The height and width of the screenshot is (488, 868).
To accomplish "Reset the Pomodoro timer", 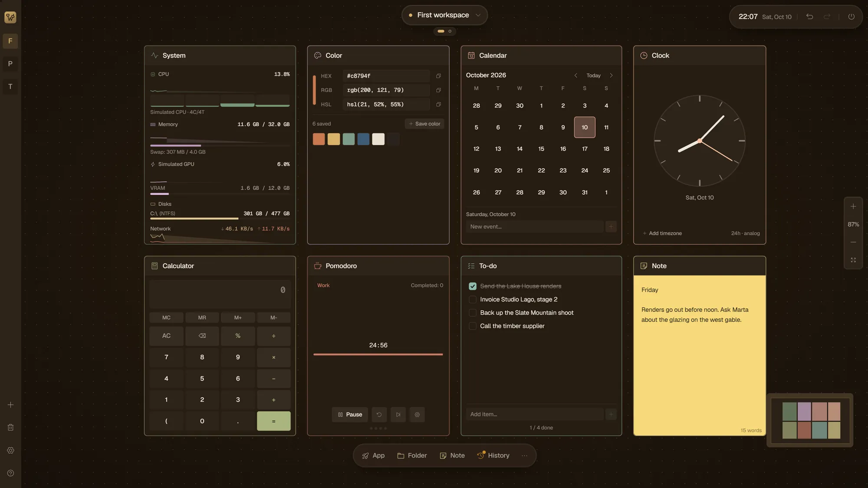I will coord(379,415).
